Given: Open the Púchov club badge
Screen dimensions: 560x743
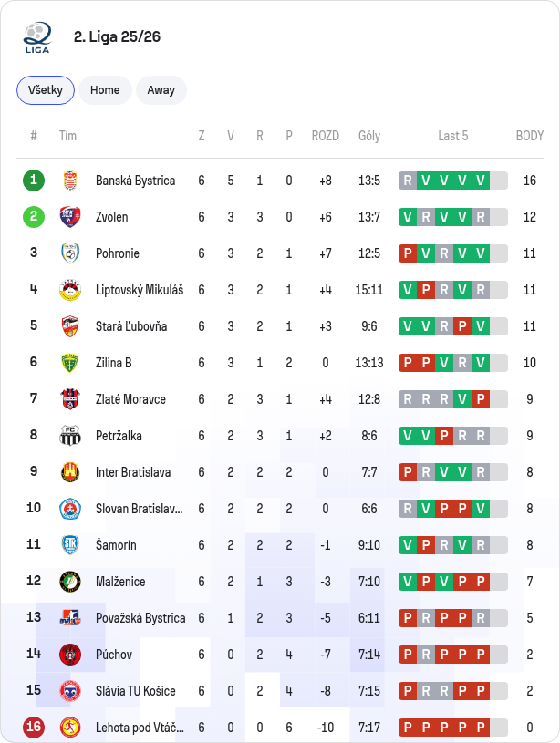Looking at the screenshot, I should coord(70,655).
